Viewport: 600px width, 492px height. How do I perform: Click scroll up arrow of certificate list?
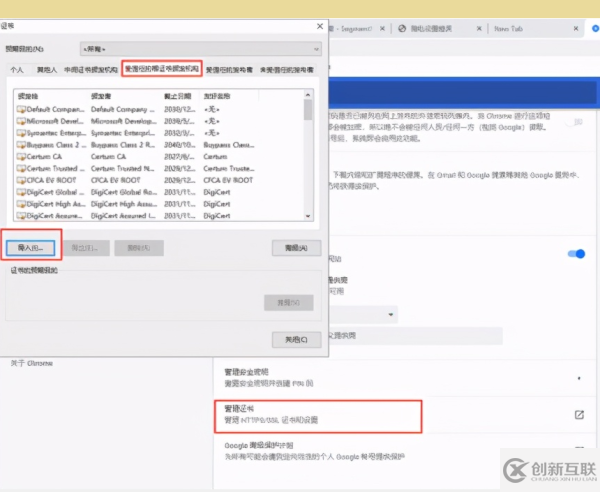point(308,94)
